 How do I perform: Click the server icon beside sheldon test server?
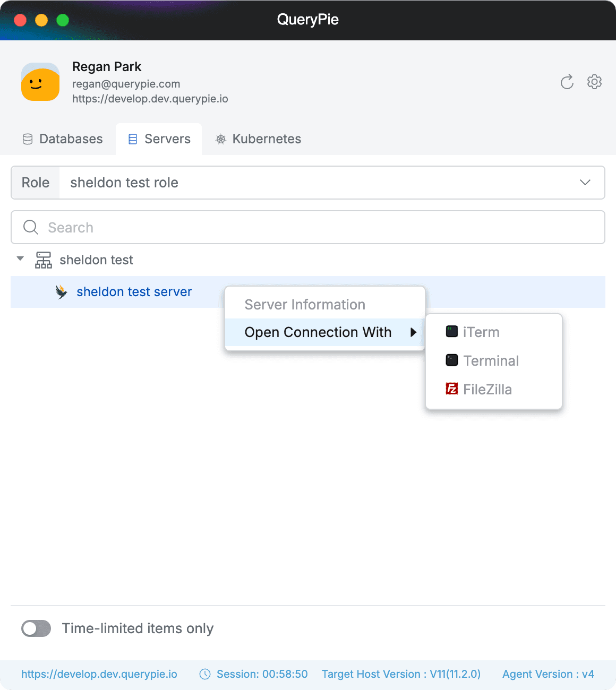62,292
